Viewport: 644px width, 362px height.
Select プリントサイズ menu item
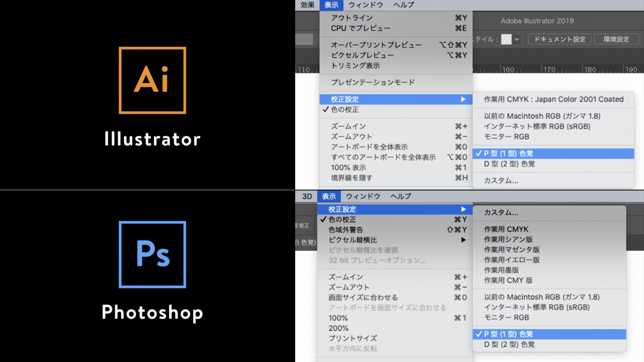click(395, 338)
